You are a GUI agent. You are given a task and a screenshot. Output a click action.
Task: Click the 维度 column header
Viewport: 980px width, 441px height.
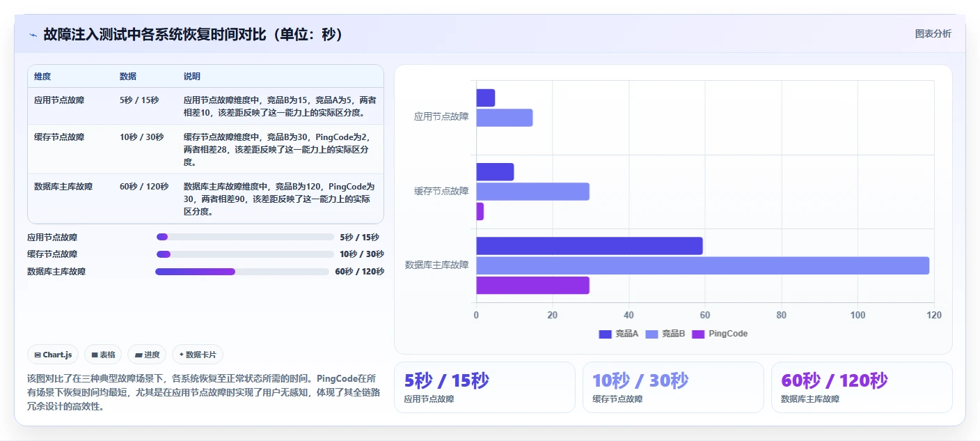pos(42,77)
